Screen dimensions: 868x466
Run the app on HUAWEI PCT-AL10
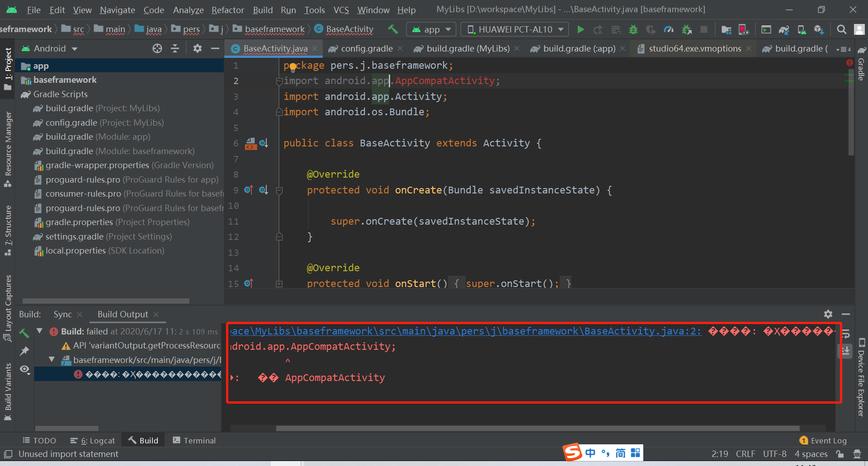click(x=580, y=29)
